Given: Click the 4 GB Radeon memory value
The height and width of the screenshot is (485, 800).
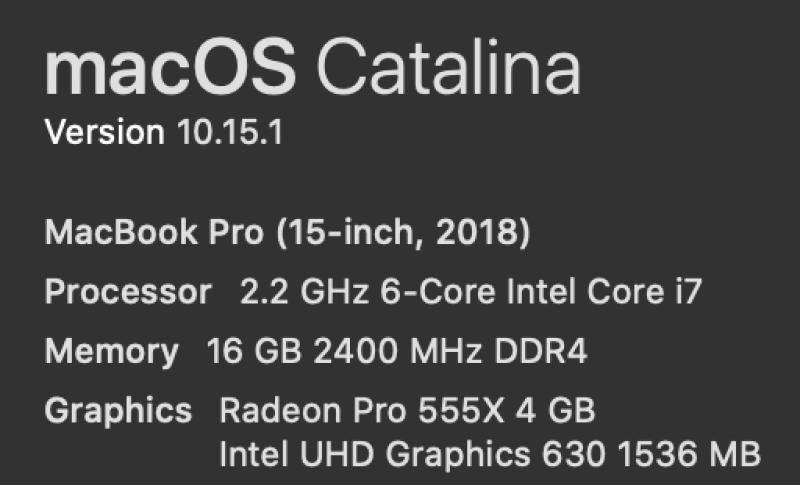Looking at the screenshot, I should click(556, 411).
